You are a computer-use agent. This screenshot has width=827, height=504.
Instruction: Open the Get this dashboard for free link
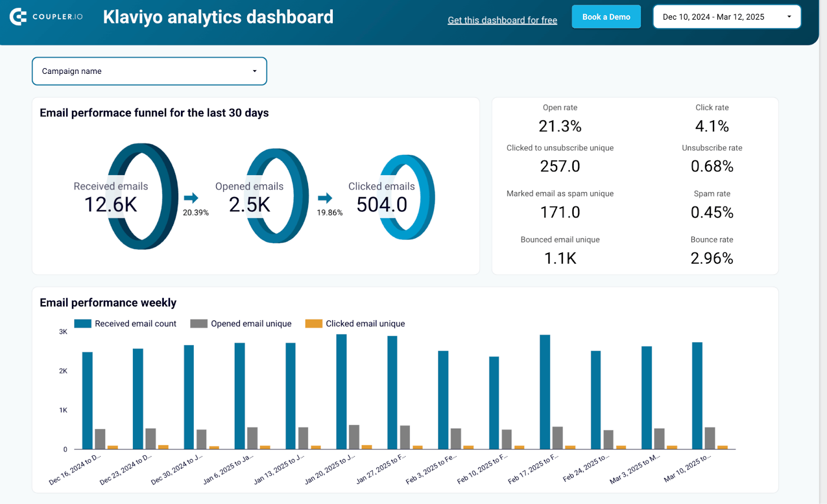pos(502,20)
